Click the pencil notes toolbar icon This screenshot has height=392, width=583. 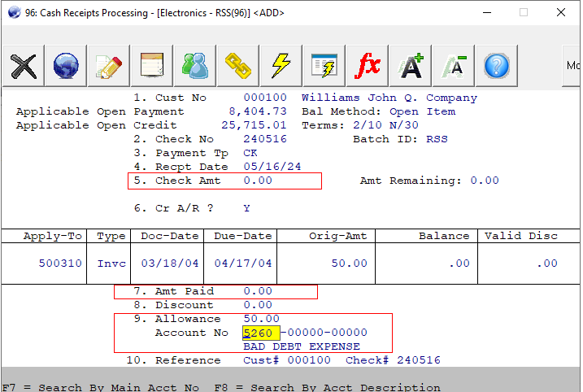(109, 66)
